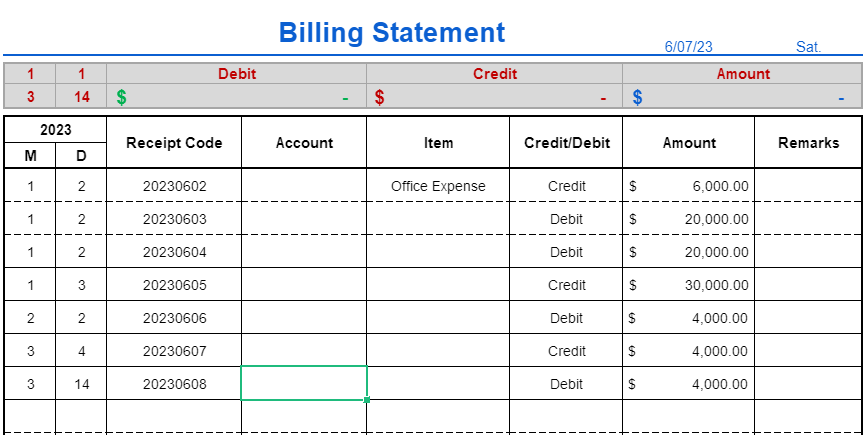Select the Credit/Debit cell for receipt 20230607
864x435 pixels.
[x=566, y=351]
